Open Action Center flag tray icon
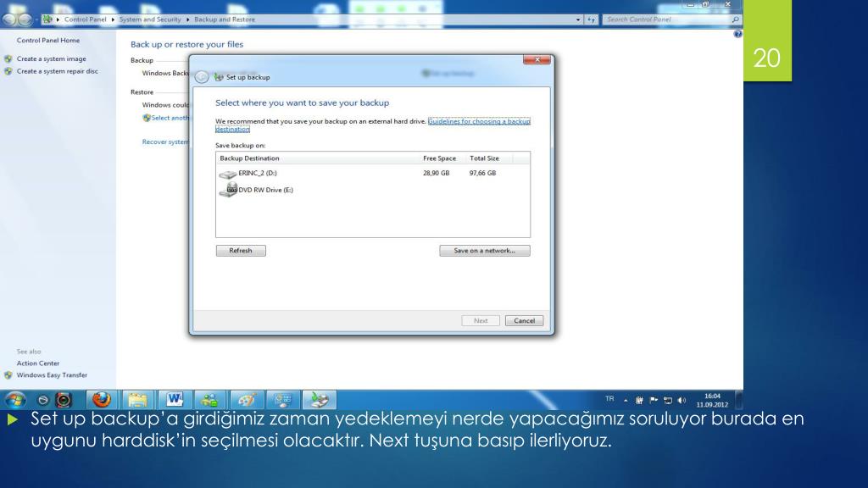 coord(654,400)
